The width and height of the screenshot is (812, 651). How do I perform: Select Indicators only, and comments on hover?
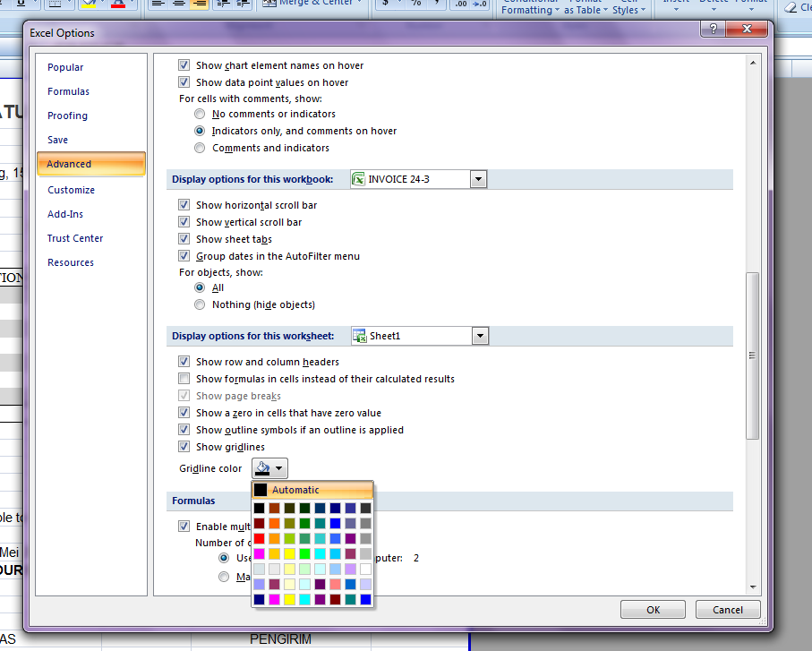(x=200, y=131)
